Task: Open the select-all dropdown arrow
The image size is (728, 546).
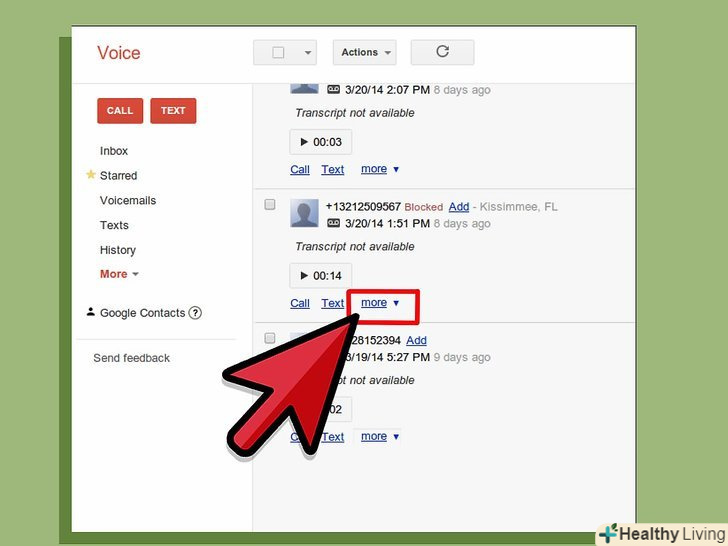Action: (307, 52)
